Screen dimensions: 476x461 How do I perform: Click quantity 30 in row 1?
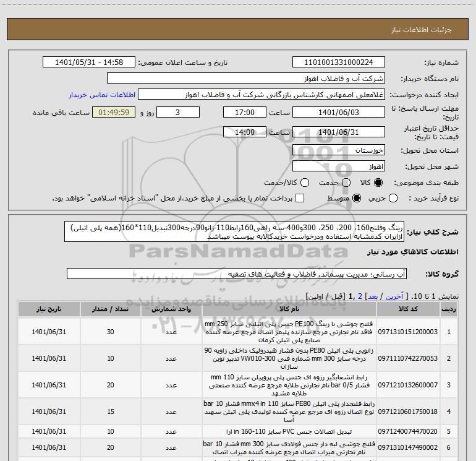pos(111,332)
